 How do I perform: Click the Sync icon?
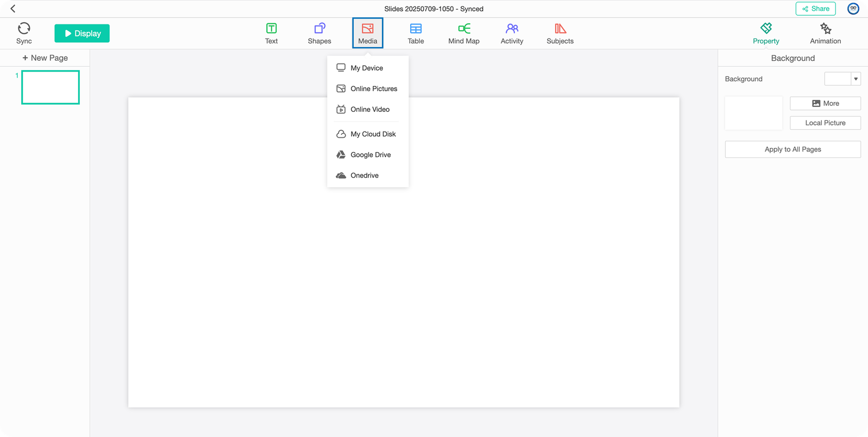pos(24,29)
